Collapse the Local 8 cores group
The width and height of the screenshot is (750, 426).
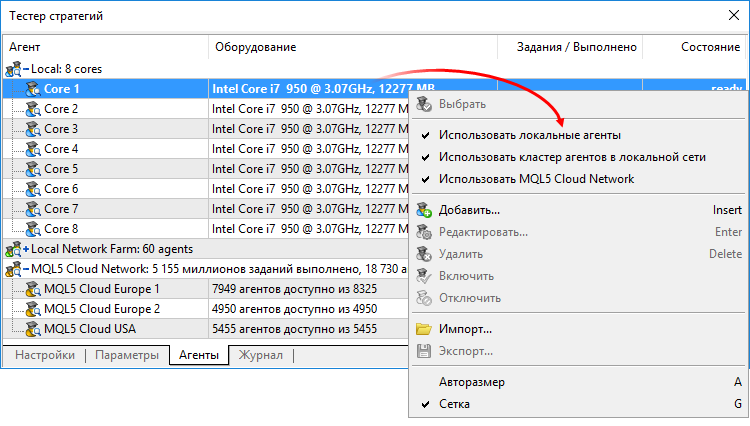(x=25, y=69)
